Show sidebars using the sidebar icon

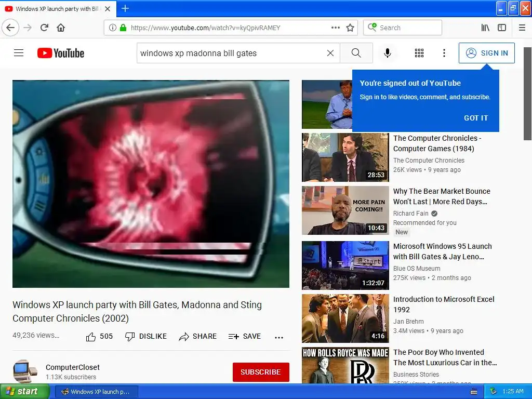pos(502,28)
